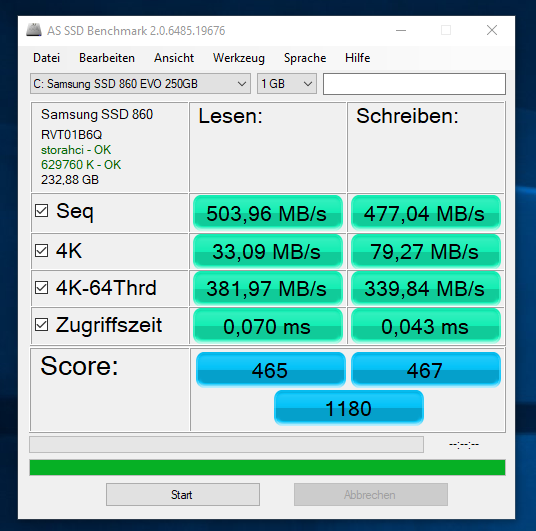Uncheck the Zugriffszeit test checkbox
The width and height of the screenshot is (536, 531).
(41, 324)
